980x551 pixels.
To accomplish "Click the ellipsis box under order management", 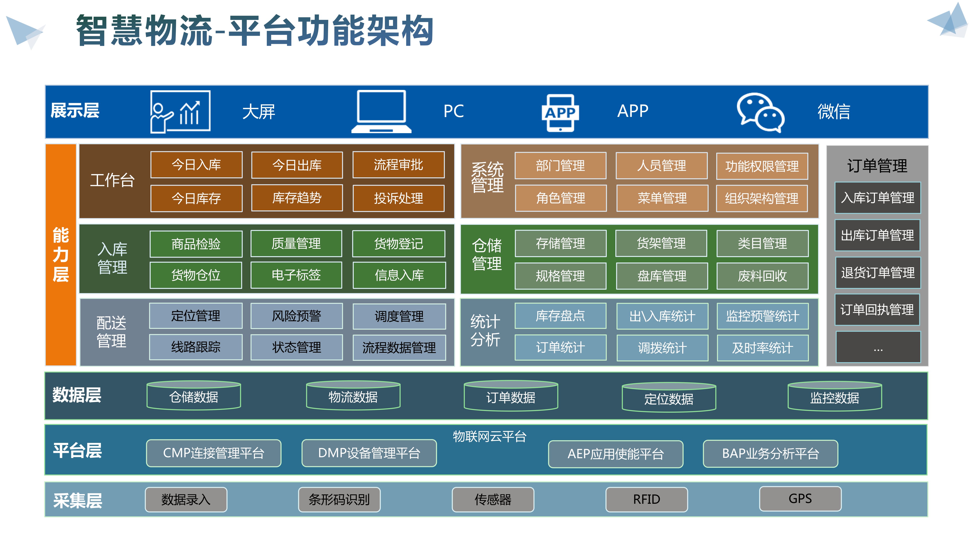I will click(x=878, y=347).
